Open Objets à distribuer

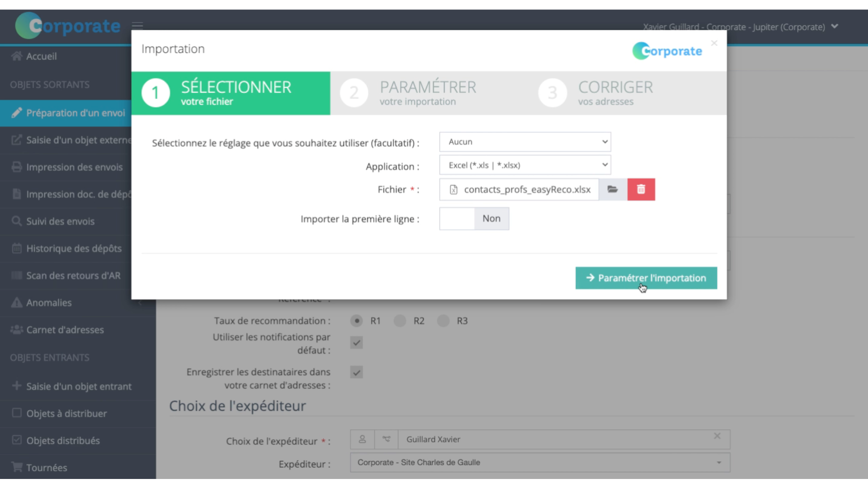tap(78, 413)
